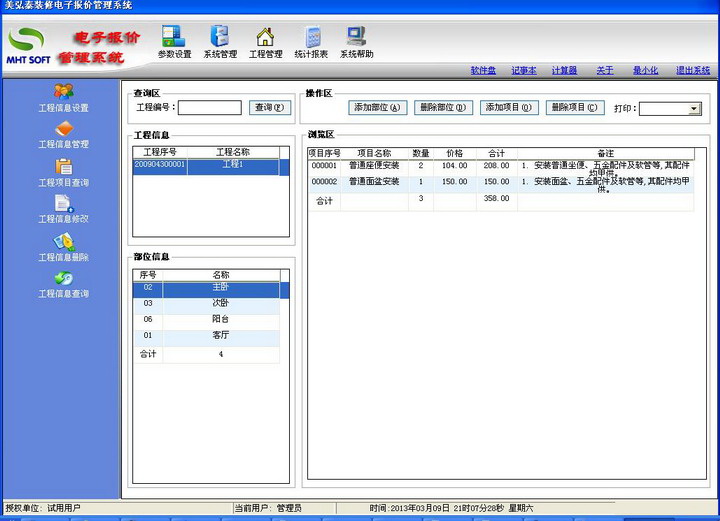
Task: Open the 记事本 link
Action: coord(524,70)
